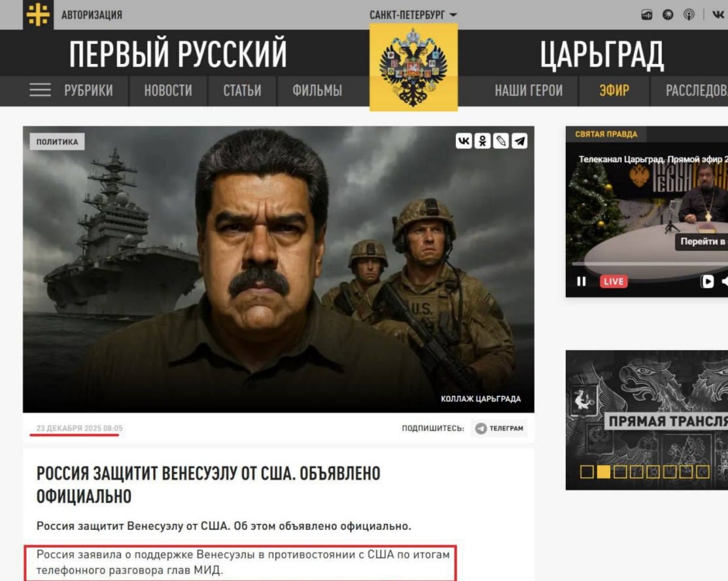The height and width of the screenshot is (581, 728).
Task: Click the ПЕРВЫЙ РУССКИЙ site title
Action: tap(179, 54)
